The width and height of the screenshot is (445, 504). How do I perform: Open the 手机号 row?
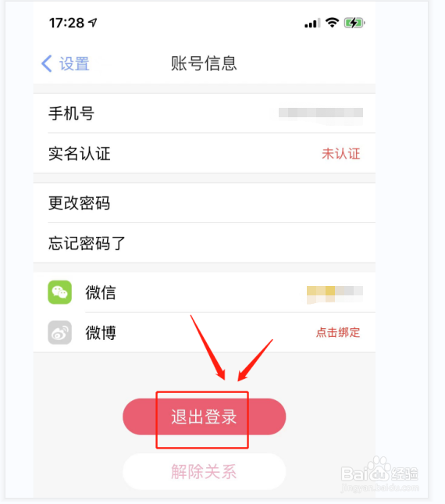tap(205, 113)
